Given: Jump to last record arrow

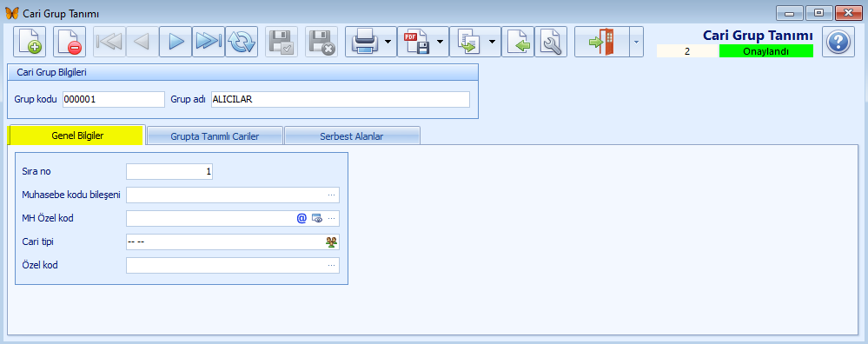Looking at the screenshot, I should (209, 42).
